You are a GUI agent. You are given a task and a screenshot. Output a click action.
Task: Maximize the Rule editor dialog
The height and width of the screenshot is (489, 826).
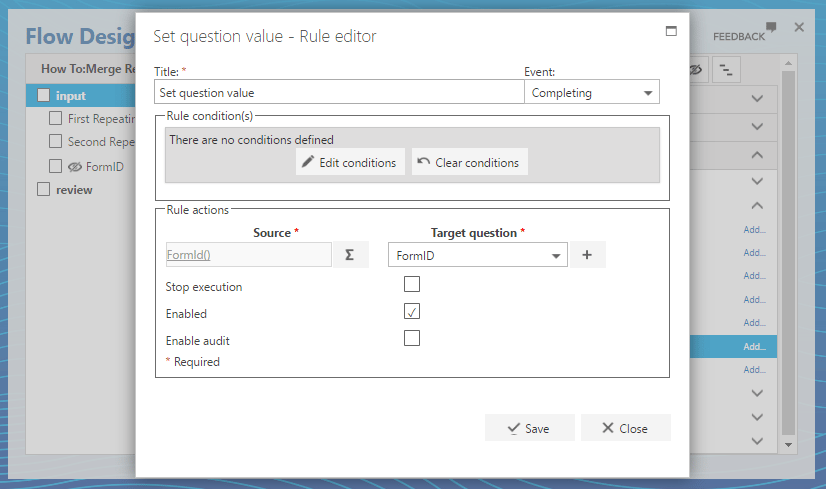tap(671, 31)
